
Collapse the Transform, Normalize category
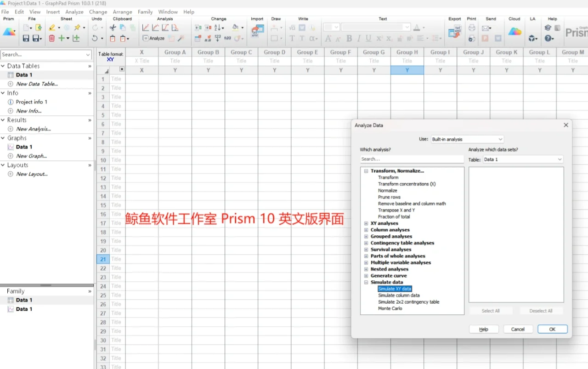(366, 171)
